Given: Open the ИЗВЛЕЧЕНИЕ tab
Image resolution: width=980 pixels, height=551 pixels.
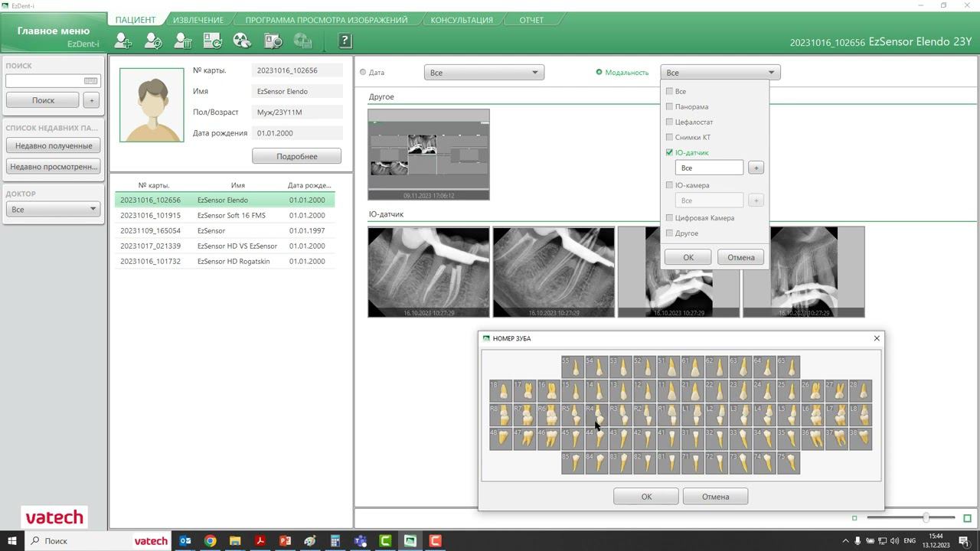Looking at the screenshot, I should 198,20.
